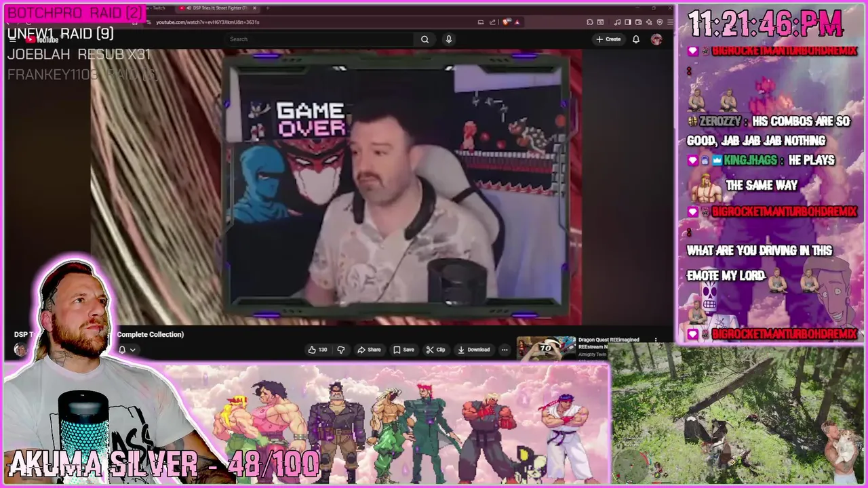
Task: Focus the YouTube Search field
Action: [x=320, y=39]
